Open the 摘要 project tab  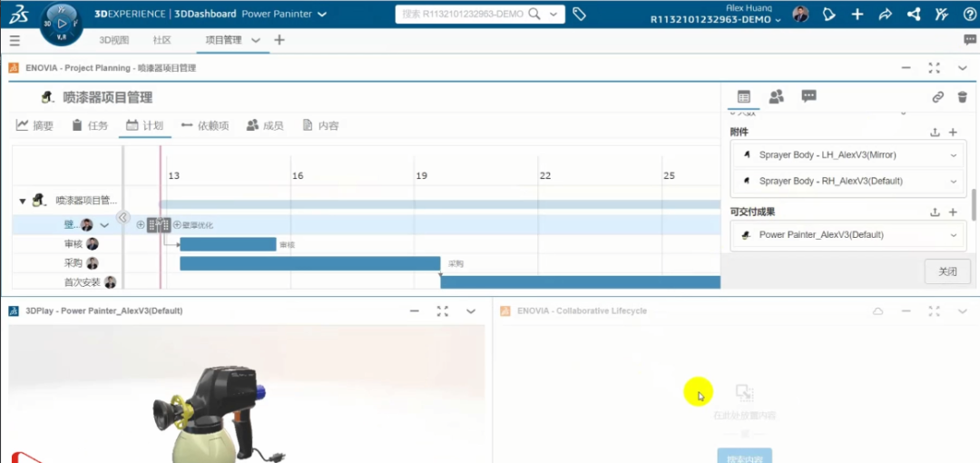[35, 125]
